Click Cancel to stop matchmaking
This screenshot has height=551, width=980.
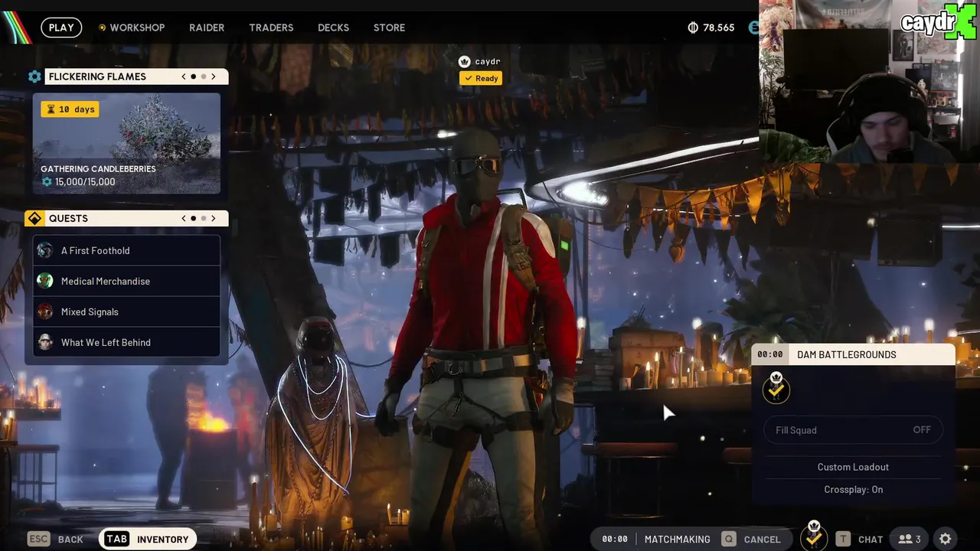pos(762,540)
